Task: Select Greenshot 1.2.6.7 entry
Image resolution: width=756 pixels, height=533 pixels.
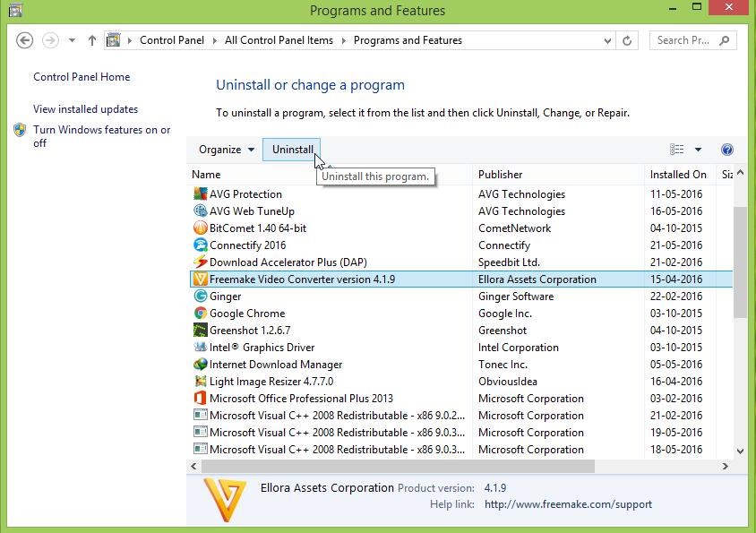Action: tap(461, 330)
